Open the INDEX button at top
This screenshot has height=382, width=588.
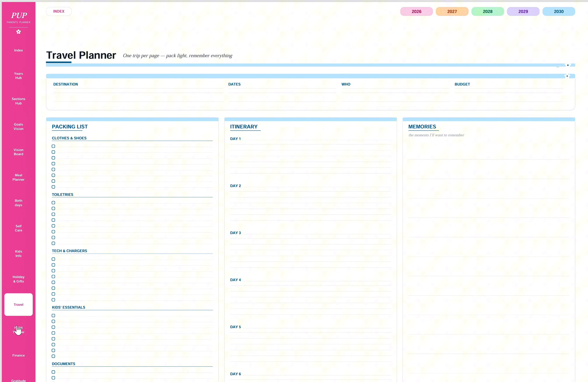tap(59, 11)
